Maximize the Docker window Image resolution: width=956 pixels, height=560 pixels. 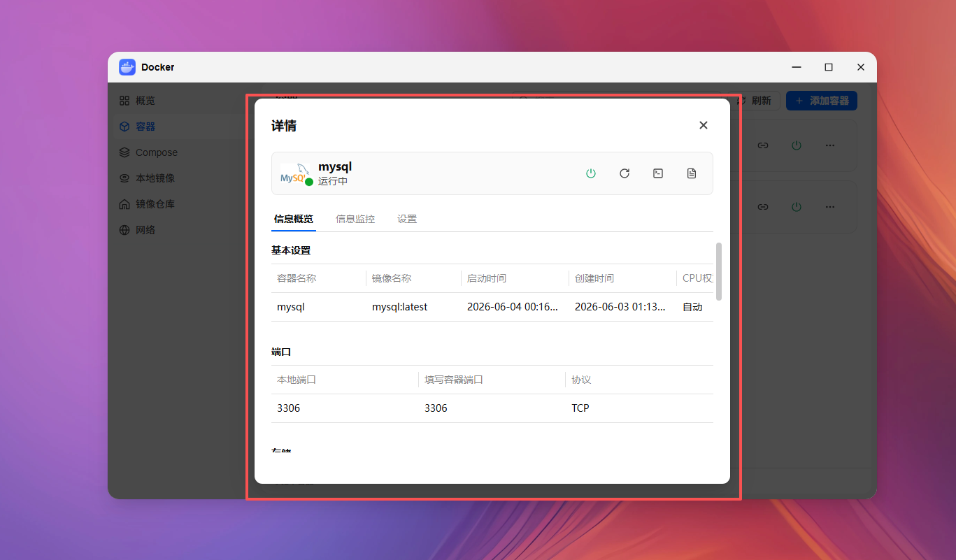point(829,67)
